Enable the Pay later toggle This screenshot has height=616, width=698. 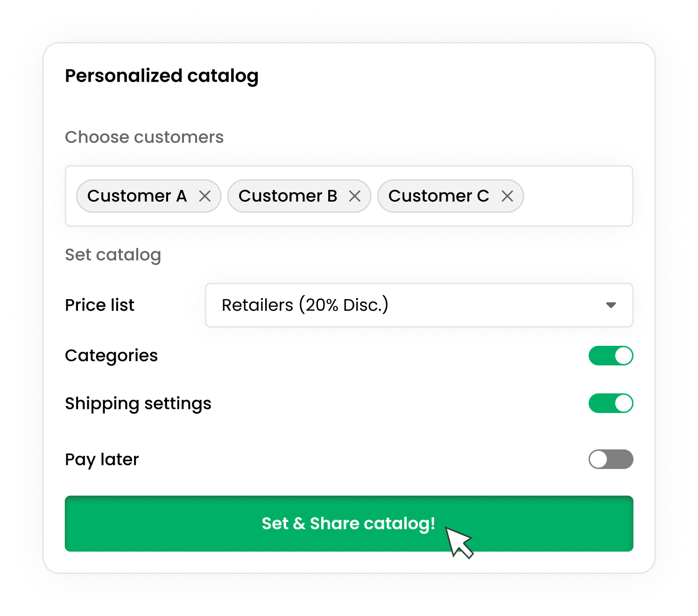click(x=611, y=459)
